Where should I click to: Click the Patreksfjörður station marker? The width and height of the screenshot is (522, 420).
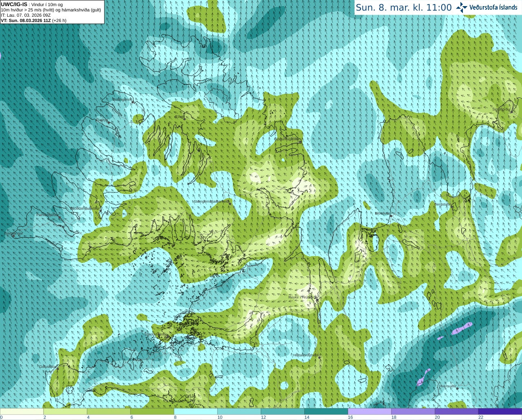(60, 217)
